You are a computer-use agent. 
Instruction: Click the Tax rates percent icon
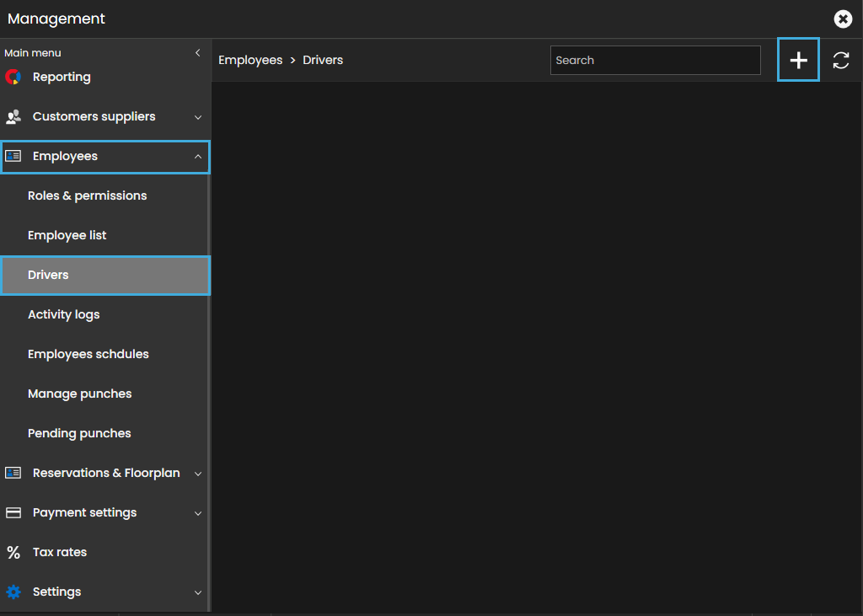(13, 552)
